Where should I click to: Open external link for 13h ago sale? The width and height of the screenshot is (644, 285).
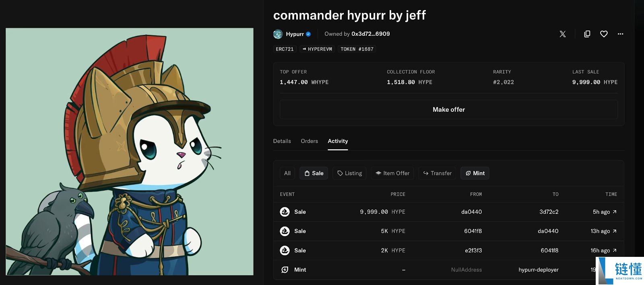tap(615, 231)
